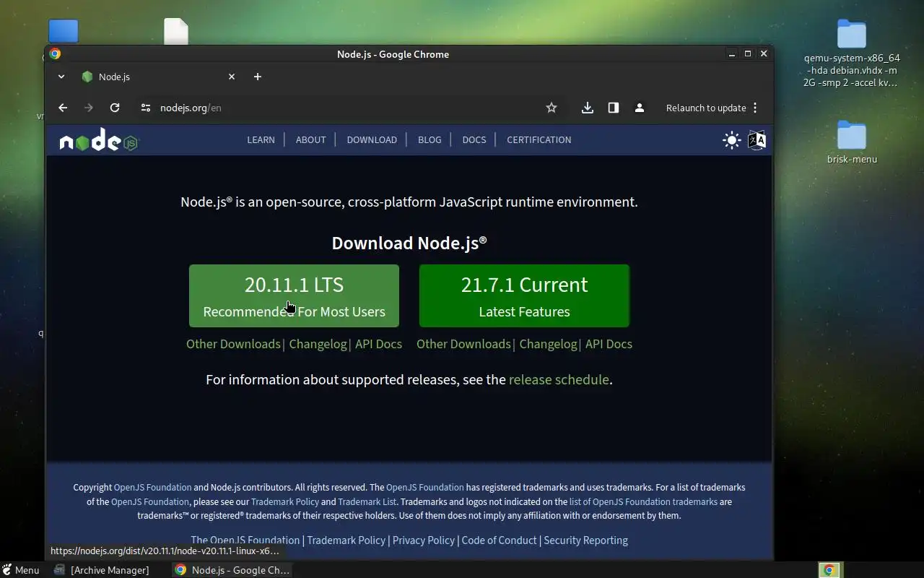Open API Docs link under LTS
The width and height of the screenshot is (924, 578).
[378, 344]
